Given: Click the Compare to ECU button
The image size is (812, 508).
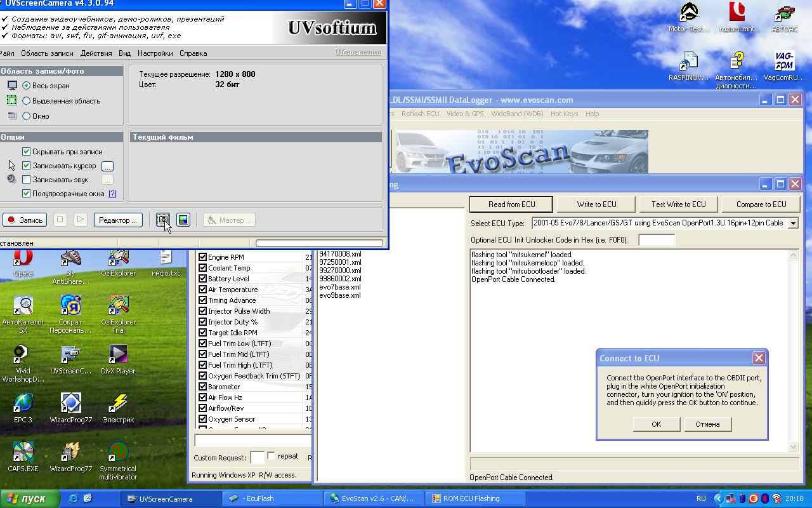Looking at the screenshot, I should (761, 204).
